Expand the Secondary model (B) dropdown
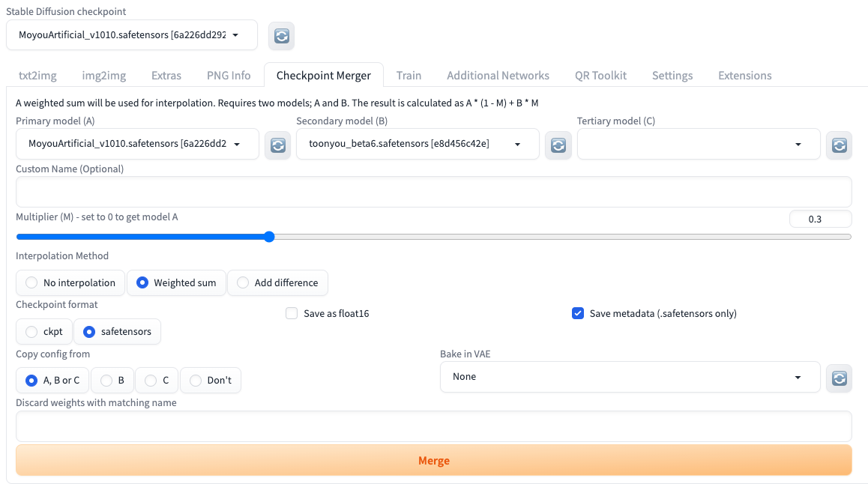 (418, 145)
